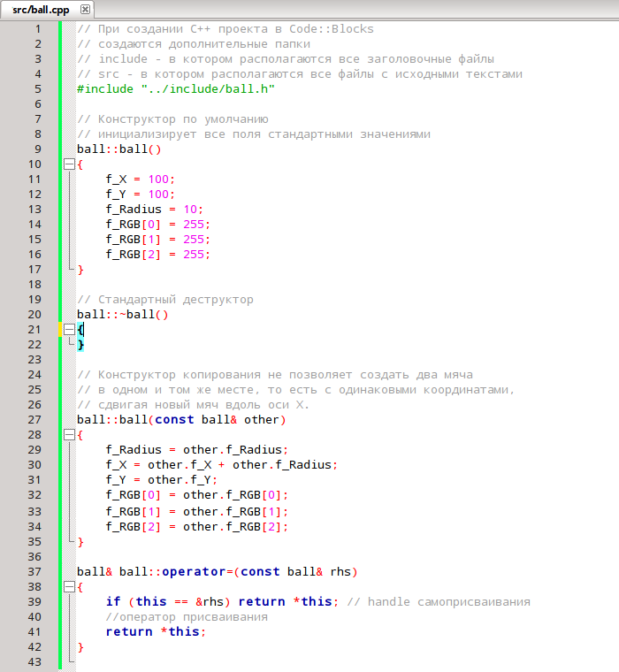The height and width of the screenshot is (672, 619).
Task: Click ball::ball(const ball& other) declaration
Action: click(181, 420)
